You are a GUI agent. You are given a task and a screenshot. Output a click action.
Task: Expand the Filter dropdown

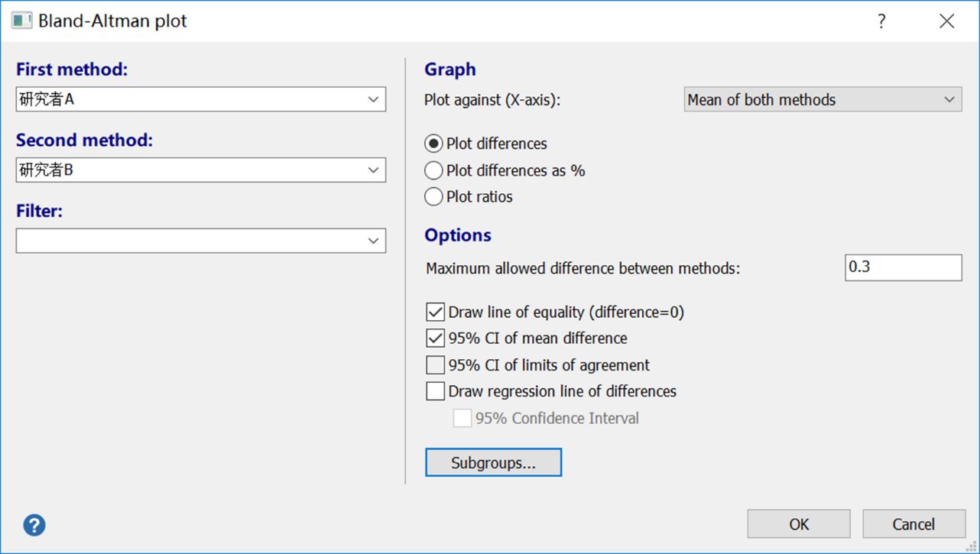[x=373, y=241]
